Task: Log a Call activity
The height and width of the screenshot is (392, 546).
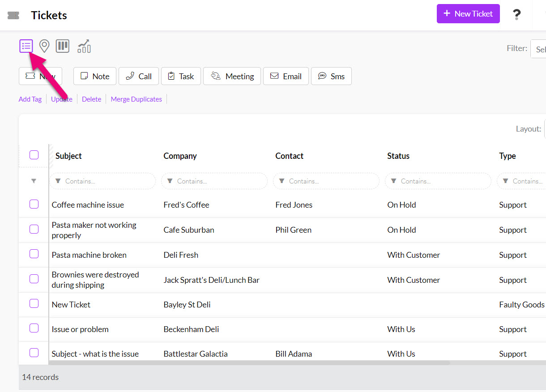Action: (139, 76)
